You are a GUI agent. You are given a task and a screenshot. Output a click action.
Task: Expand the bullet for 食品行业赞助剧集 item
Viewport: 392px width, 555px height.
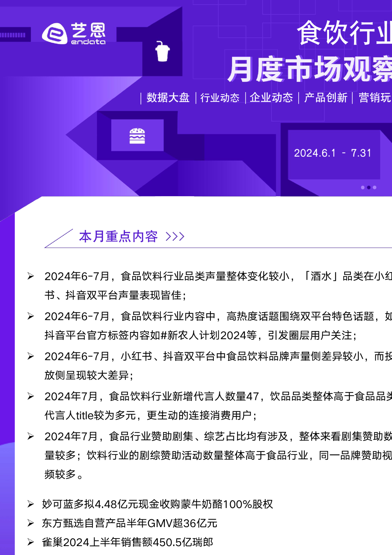tap(31, 436)
